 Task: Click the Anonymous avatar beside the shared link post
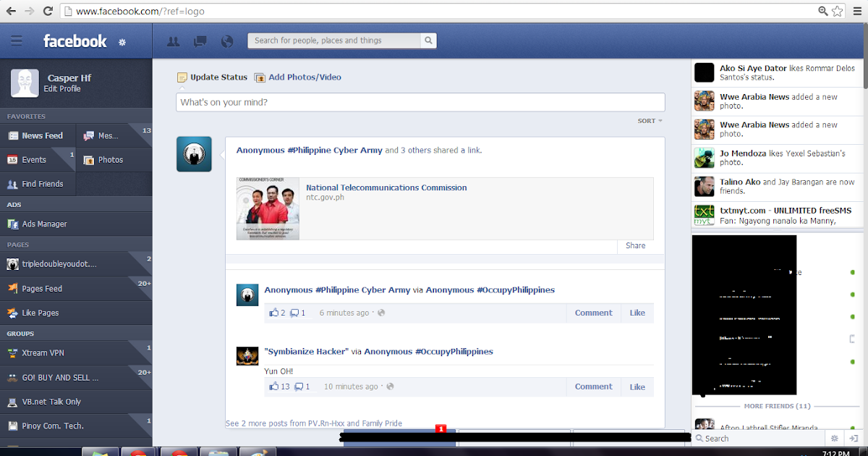(194, 154)
